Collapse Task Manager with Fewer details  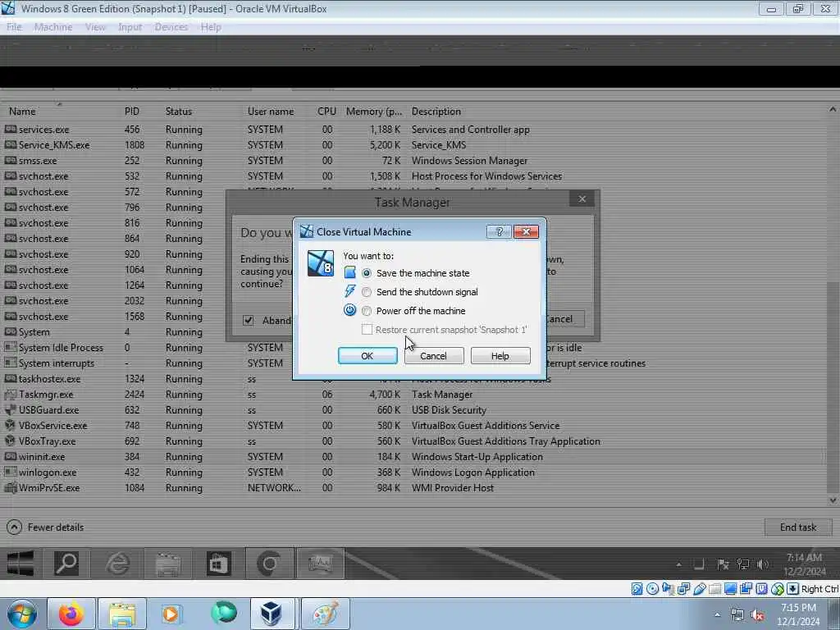46,527
